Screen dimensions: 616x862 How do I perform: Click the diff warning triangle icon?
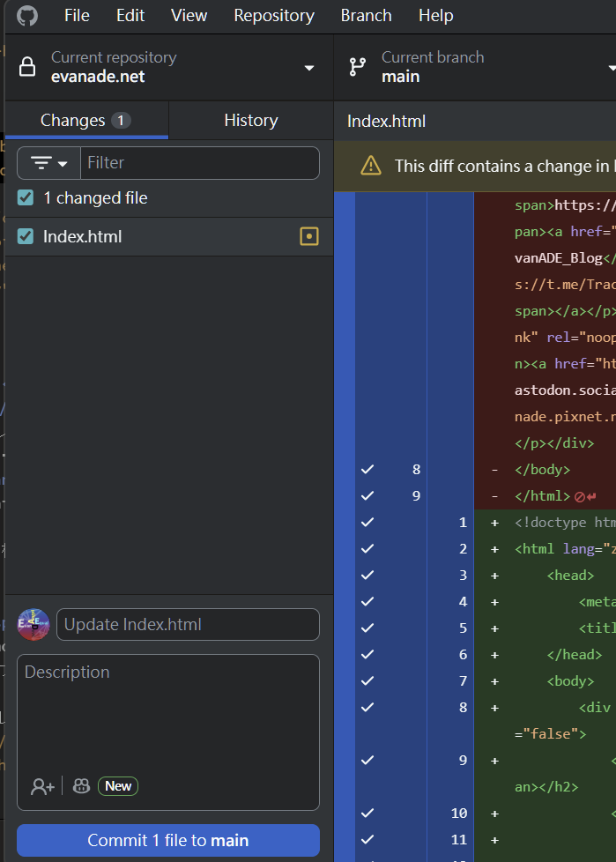(x=371, y=166)
